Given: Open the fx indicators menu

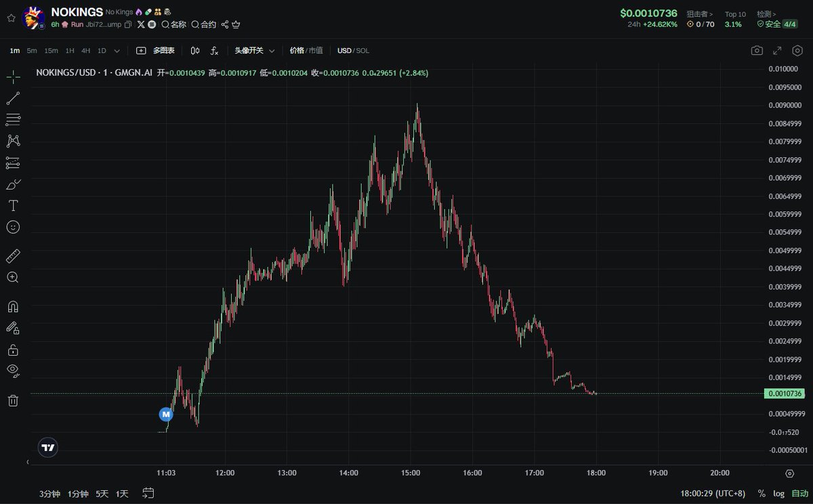Looking at the screenshot, I should click(214, 51).
